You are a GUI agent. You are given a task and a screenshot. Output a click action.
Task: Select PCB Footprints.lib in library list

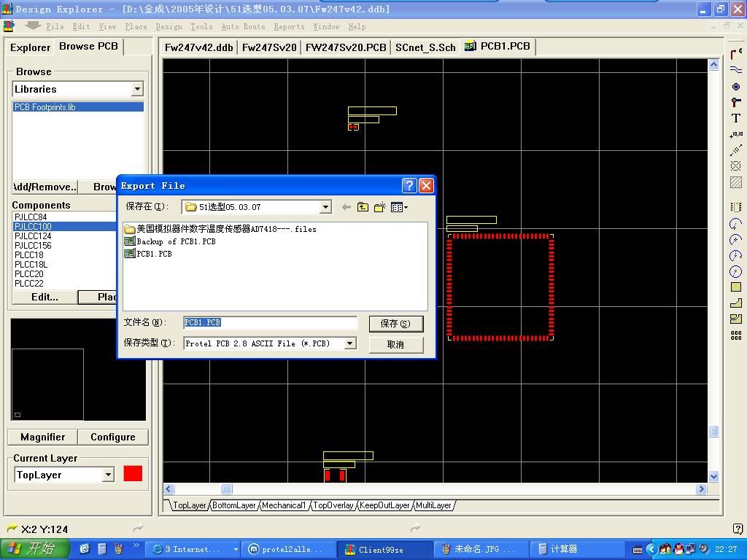(78, 107)
